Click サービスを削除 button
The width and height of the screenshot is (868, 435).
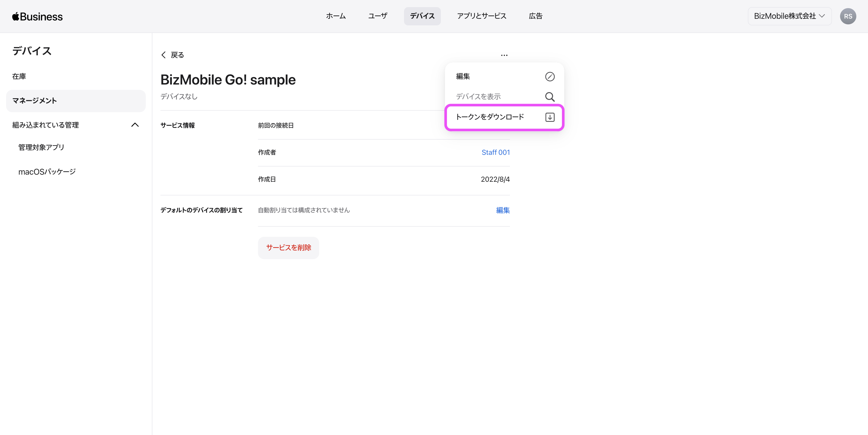click(288, 248)
